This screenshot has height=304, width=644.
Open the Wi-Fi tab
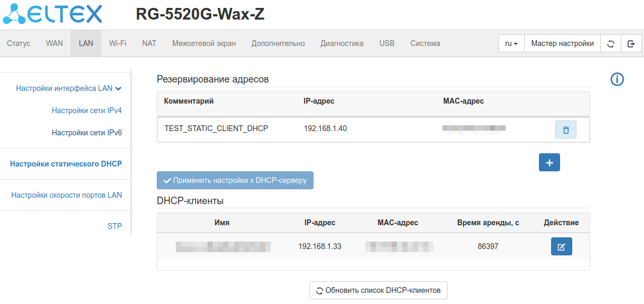coord(118,43)
